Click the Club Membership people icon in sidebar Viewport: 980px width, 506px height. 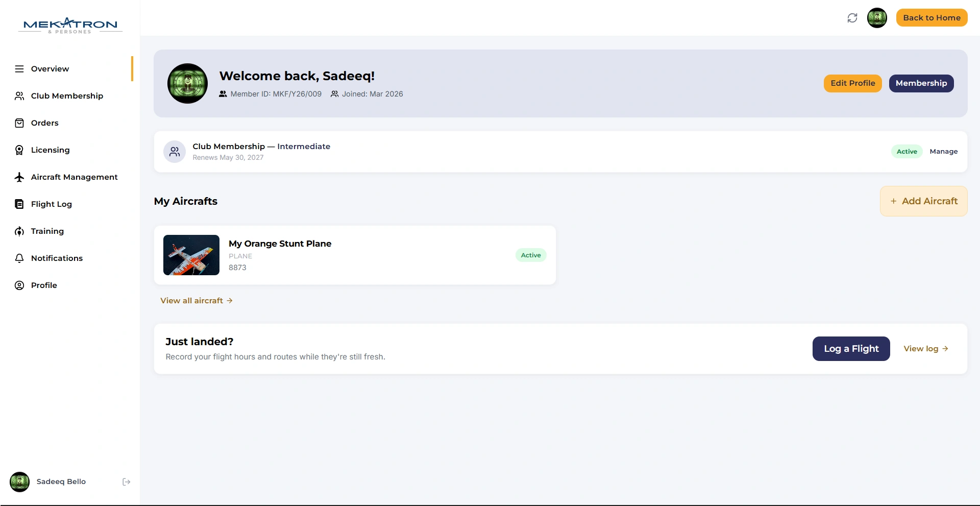pos(19,96)
